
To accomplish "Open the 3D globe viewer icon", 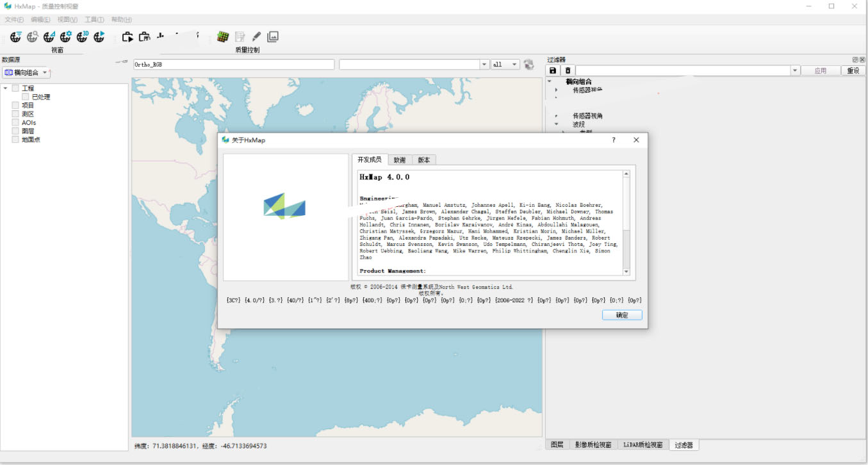I will [x=82, y=37].
